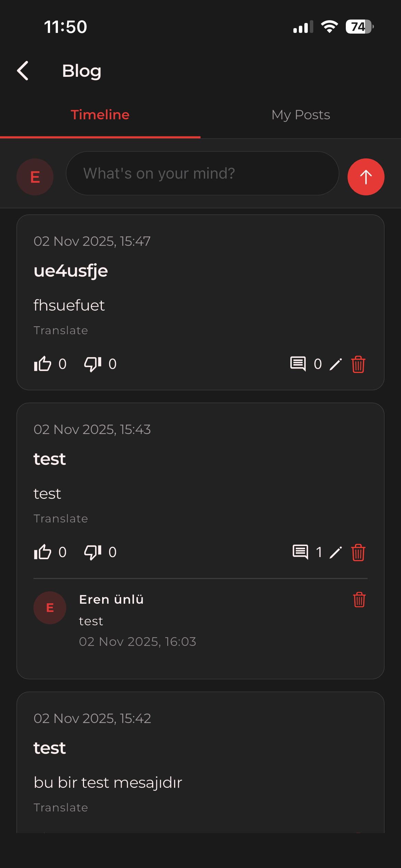The height and width of the screenshot is (868, 401).
Task: Dislike the 15:43 test post
Action: point(93,552)
